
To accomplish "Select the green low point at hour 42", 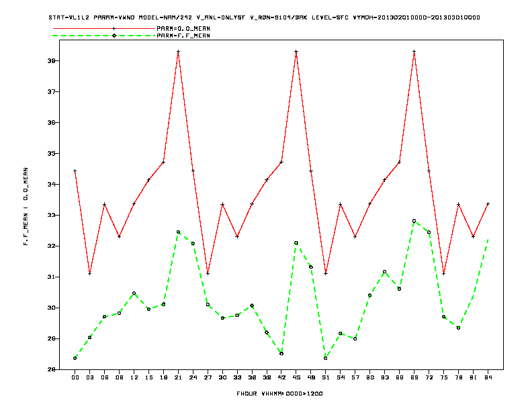I will [281, 353].
